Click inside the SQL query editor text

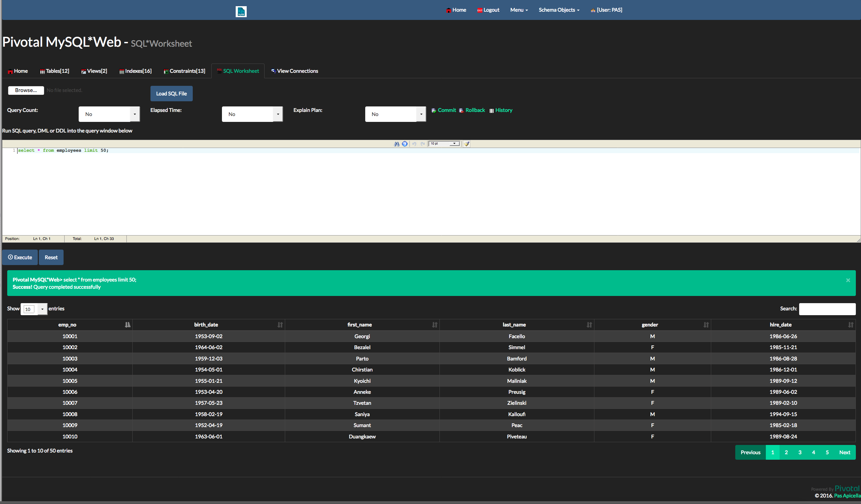coord(63,150)
